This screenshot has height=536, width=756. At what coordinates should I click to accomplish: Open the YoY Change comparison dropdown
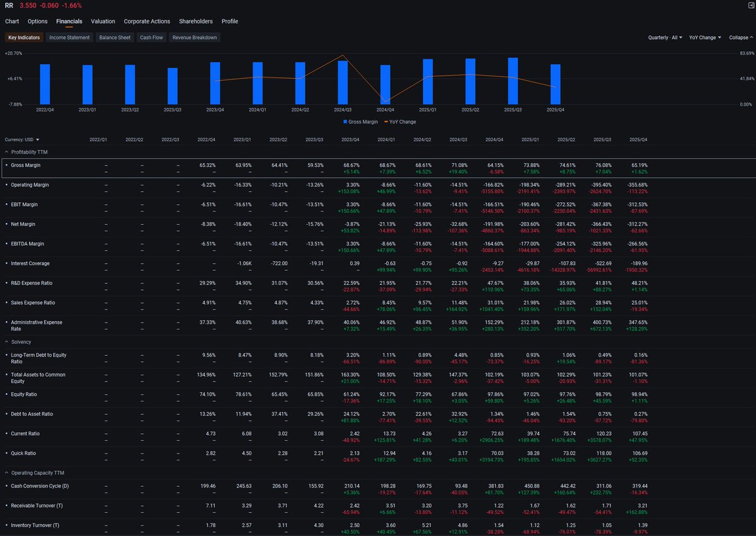tap(705, 38)
